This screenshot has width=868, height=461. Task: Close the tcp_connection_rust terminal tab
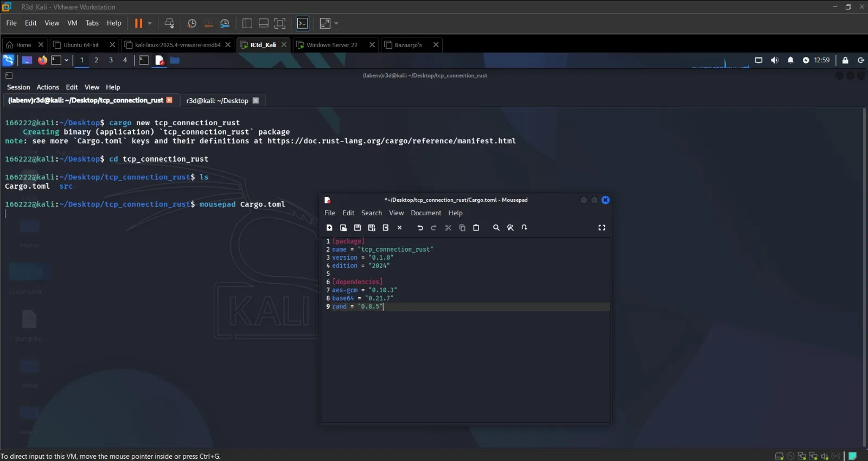click(x=169, y=100)
